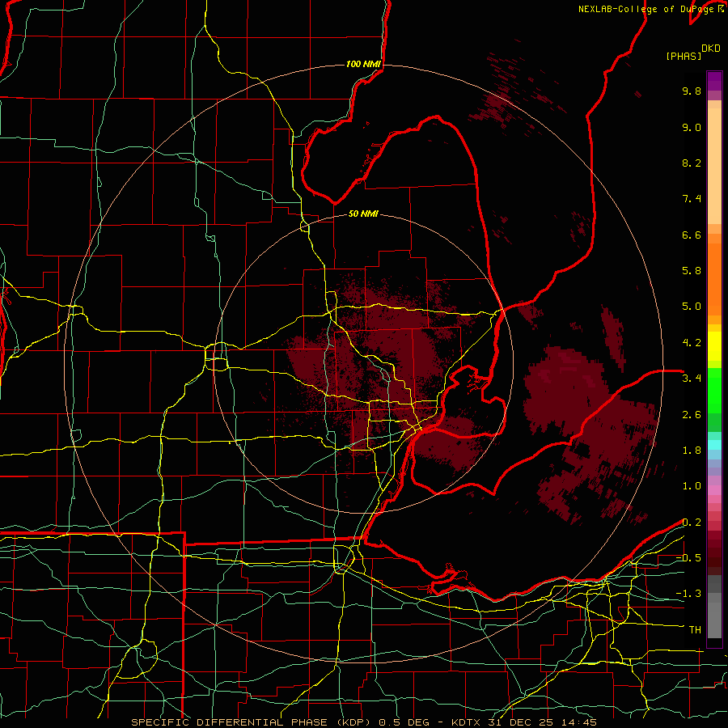Select the TH threshold legend label
The width and height of the screenshot is (728, 728).
(695, 630)
